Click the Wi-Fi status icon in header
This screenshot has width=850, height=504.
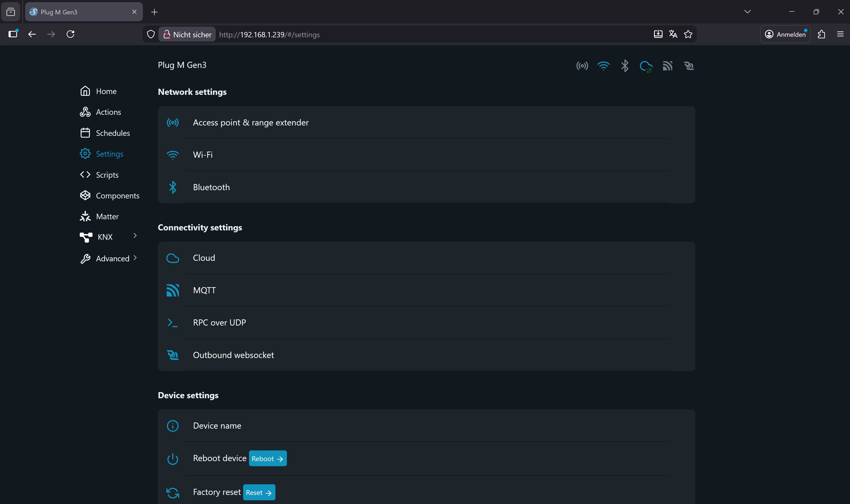(x=603, y=66)
